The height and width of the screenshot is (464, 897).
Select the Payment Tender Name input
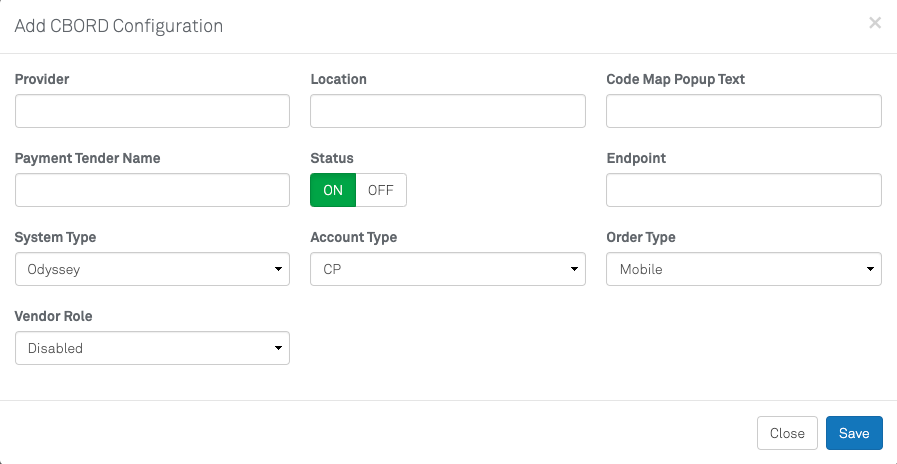coord(152,190)
